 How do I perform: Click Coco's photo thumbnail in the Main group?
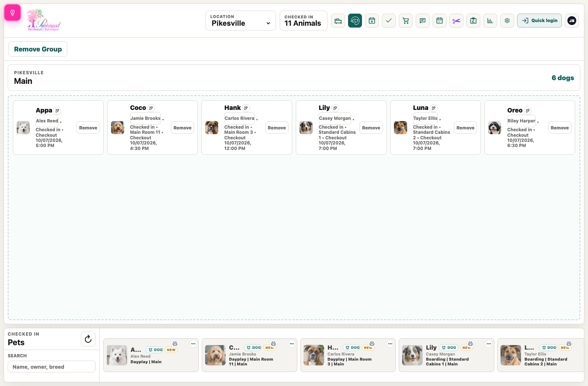(118, 128)
